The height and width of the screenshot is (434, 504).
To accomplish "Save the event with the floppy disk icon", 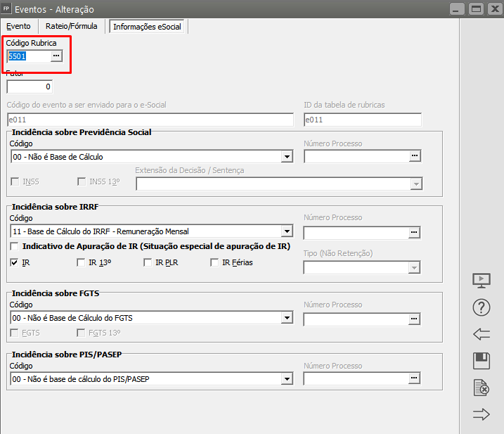I will tap(482, 361).
